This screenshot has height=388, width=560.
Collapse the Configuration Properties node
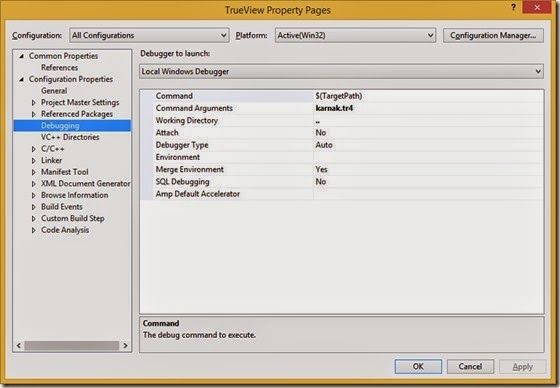coord(21,79)
